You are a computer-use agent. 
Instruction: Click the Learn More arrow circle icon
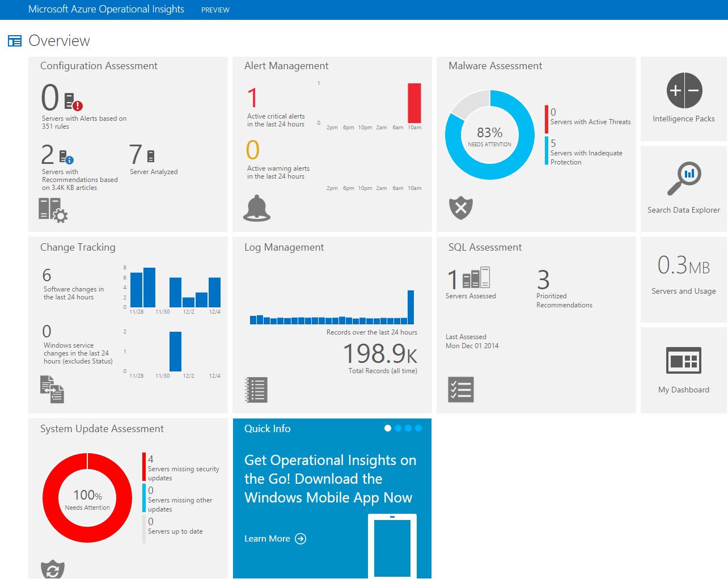300,539
